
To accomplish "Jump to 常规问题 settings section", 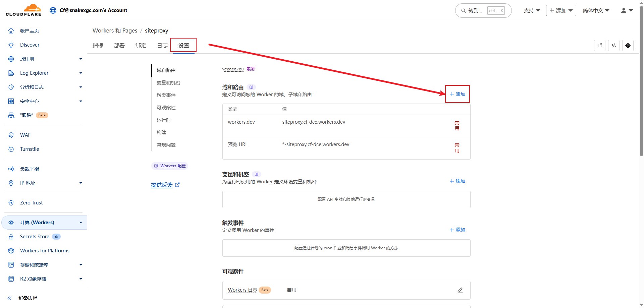I will [166, 145].
